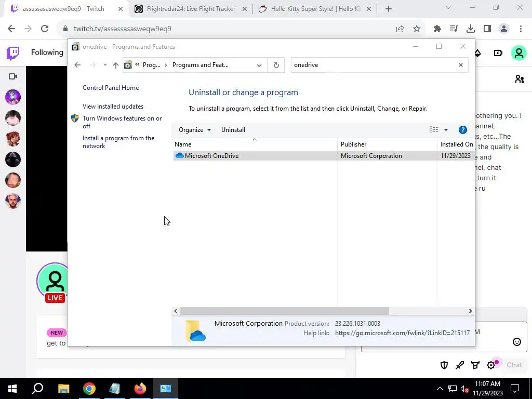Open File Explorer from the taskbar

[x=63, y=389]
